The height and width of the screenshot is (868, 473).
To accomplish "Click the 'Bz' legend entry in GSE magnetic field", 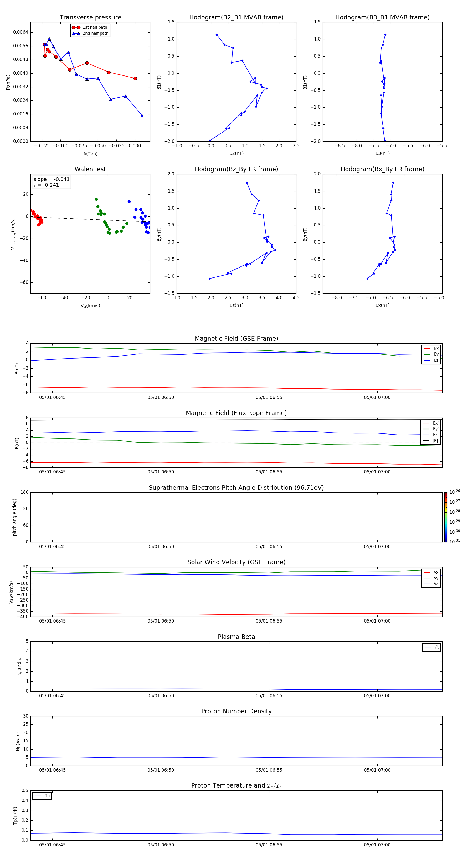I will tap(431, 360).
